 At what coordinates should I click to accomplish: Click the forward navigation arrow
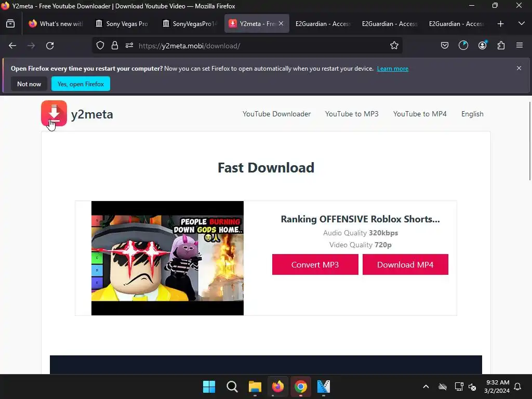(x=31, y=46)
